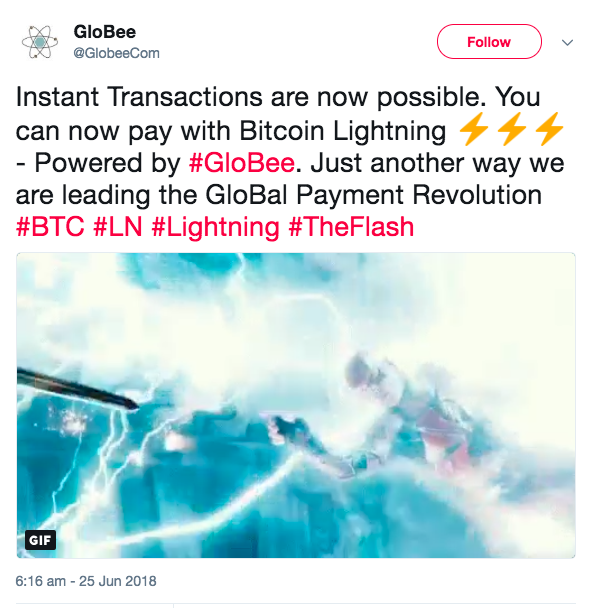The height and width of the screenshot is (608, 602).
Task: Open the GloBee display name
Action: (105, 32)
